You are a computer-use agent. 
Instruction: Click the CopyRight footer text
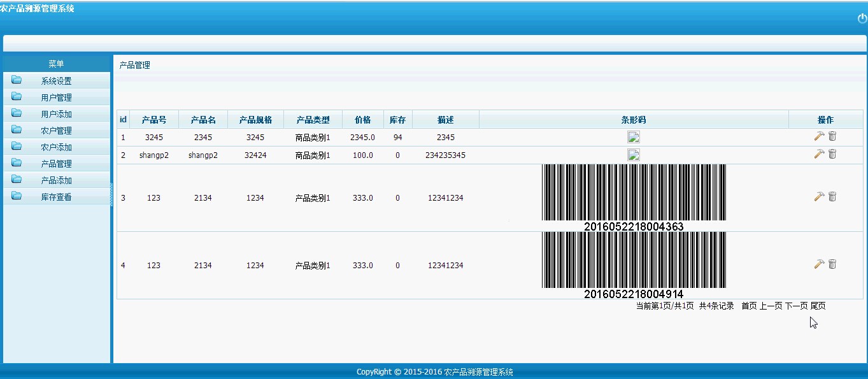(x=434, y=372)
